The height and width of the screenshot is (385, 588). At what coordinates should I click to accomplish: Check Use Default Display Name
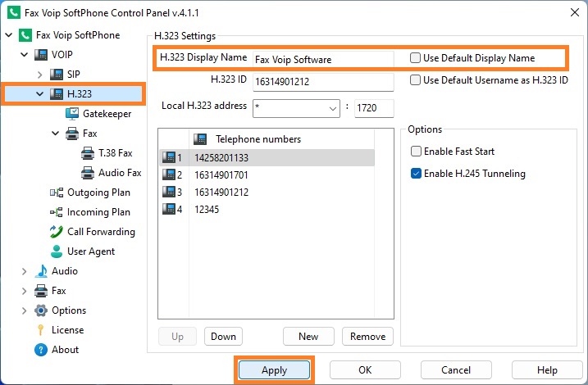pos(415,58)
